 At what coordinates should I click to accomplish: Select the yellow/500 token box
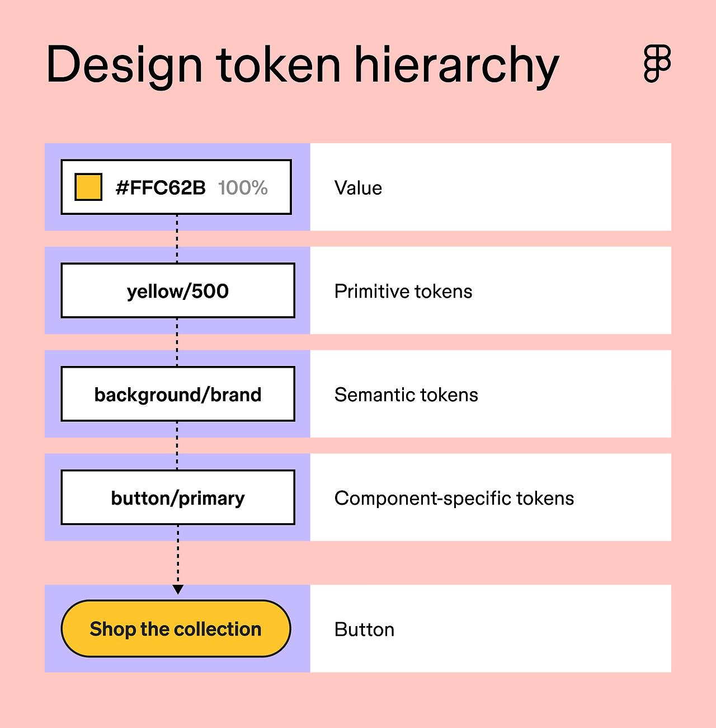[178, 290]
